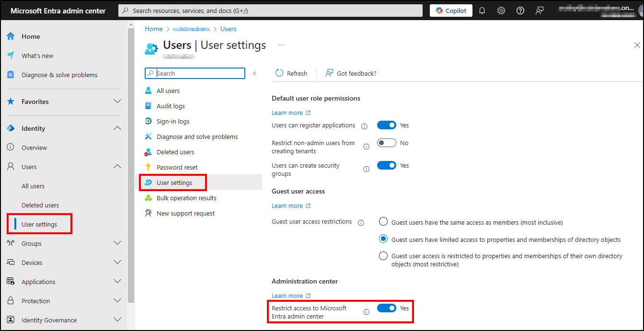This screenshot has width=644, height=331.
Task: Turn off Restrict access to Microsoft Entra admin center
Action: pyautogui.click(x=386, y=308)
